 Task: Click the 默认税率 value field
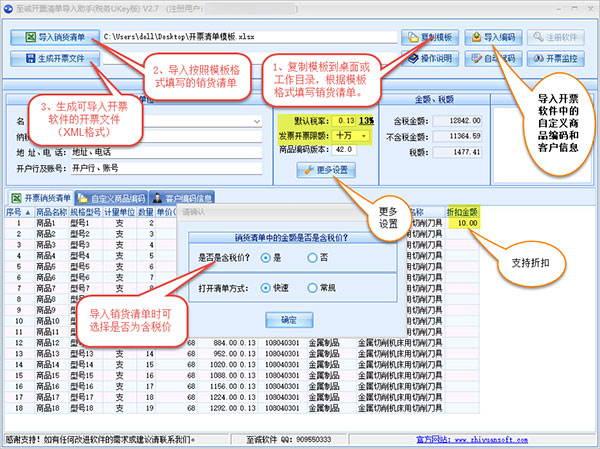coord(344,120)
